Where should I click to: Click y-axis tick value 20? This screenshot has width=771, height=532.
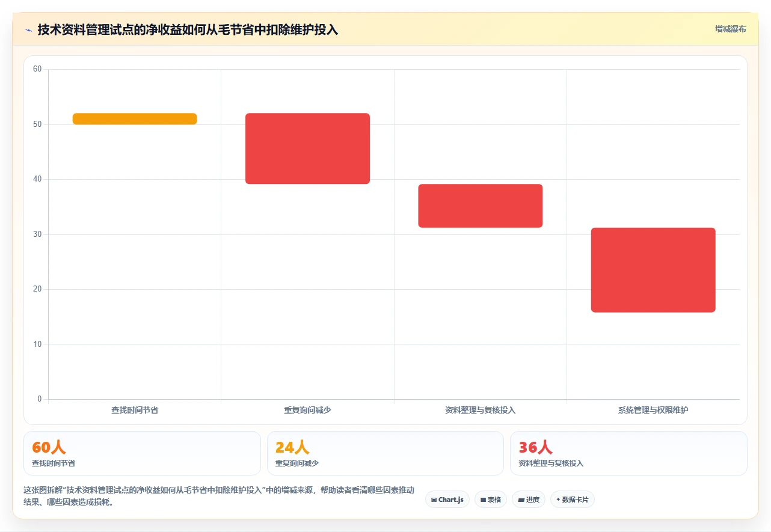(37, 289)
